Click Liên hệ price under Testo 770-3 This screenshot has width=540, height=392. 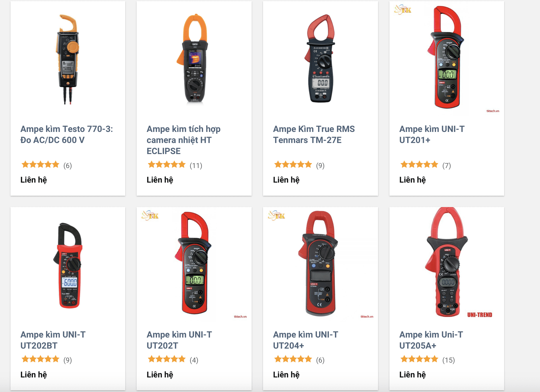coord(34,180)
